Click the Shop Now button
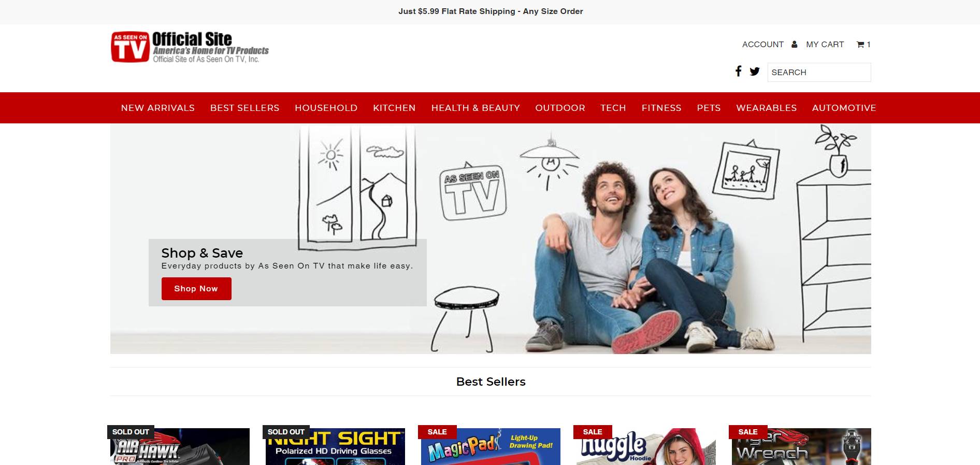This screenshot has width=980, height=465. 196,289
